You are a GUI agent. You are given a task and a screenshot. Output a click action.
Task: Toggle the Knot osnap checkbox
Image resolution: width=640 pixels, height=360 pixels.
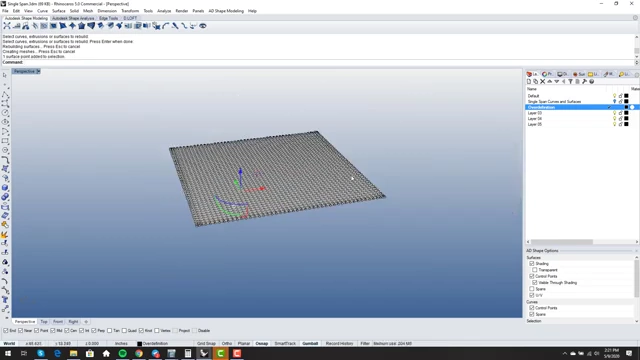(141, 331)
